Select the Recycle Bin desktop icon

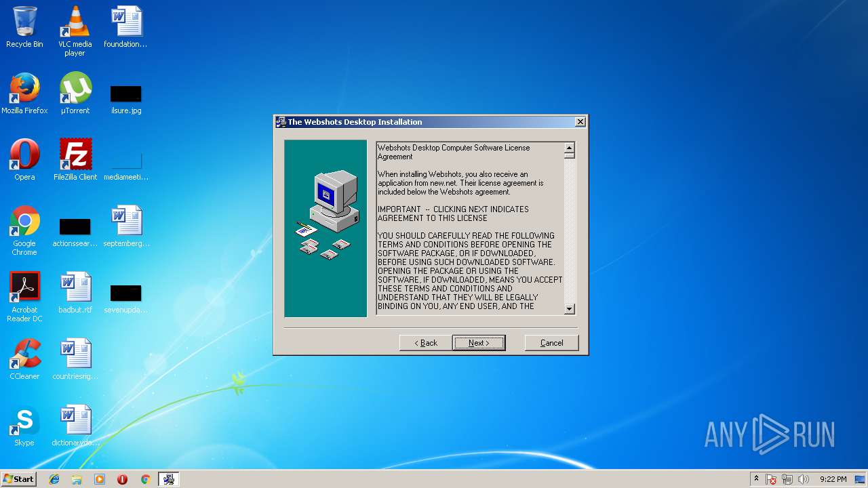[x=24, y=28]
